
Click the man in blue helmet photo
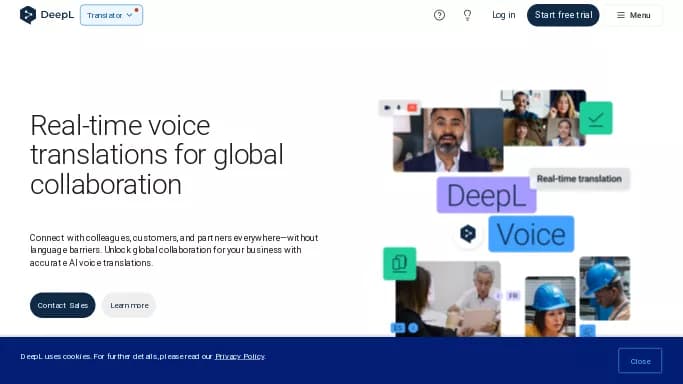coord(605,288)
